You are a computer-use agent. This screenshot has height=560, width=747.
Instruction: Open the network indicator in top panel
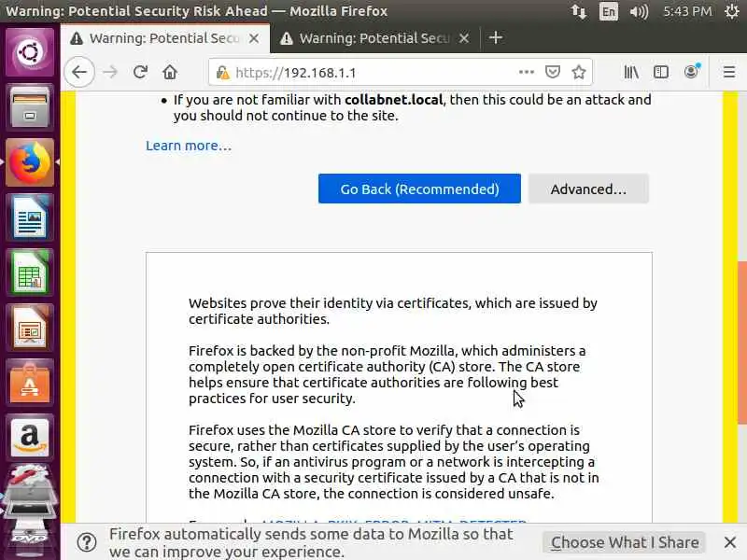click(579, 11)
